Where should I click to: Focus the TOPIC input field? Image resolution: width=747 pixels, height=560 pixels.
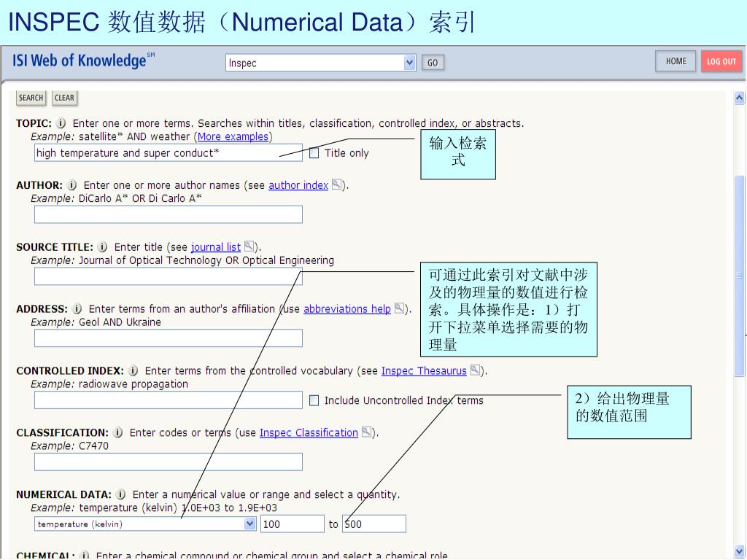pyautogui.click(x=169, y=153)
